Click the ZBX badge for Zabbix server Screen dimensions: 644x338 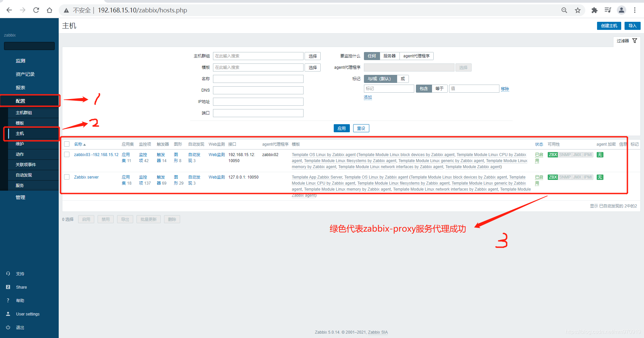pos(553,177)
